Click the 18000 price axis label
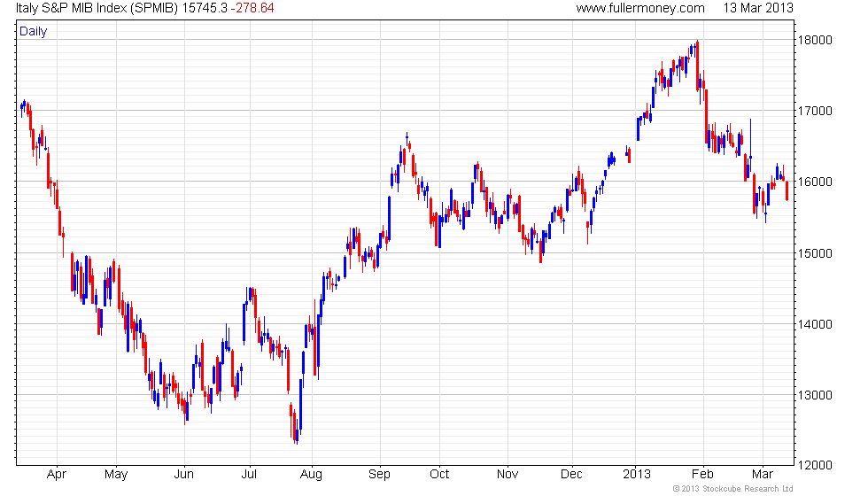Viewport: 868px width, 496px height. tap(814, 40)
